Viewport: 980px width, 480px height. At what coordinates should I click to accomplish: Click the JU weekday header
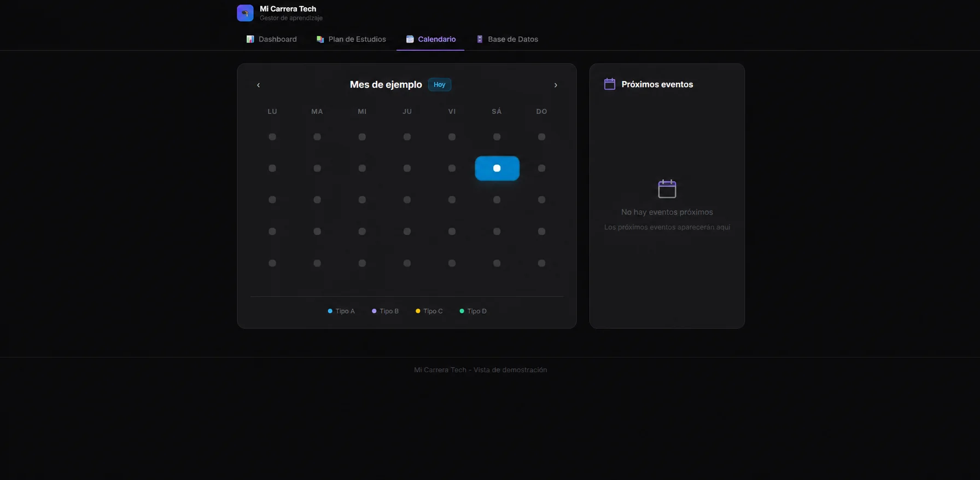pos(407,111)
